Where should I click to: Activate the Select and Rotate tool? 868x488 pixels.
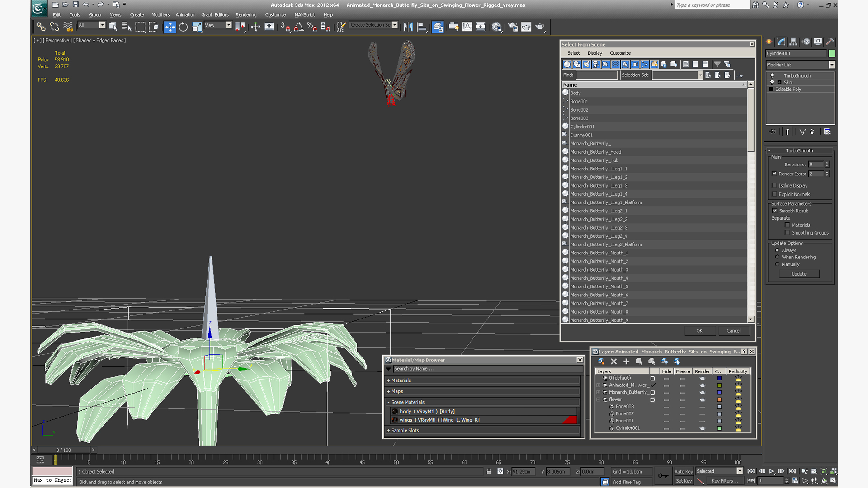pos(183,27)
